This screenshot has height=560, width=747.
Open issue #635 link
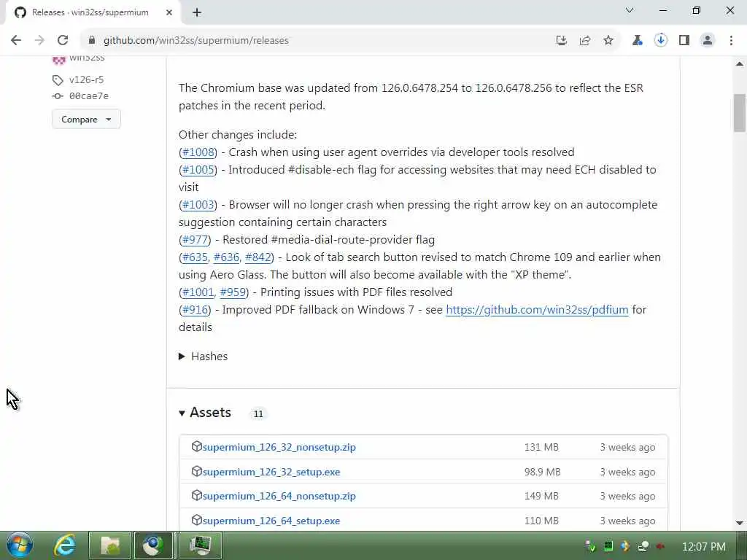click(196, 257)
